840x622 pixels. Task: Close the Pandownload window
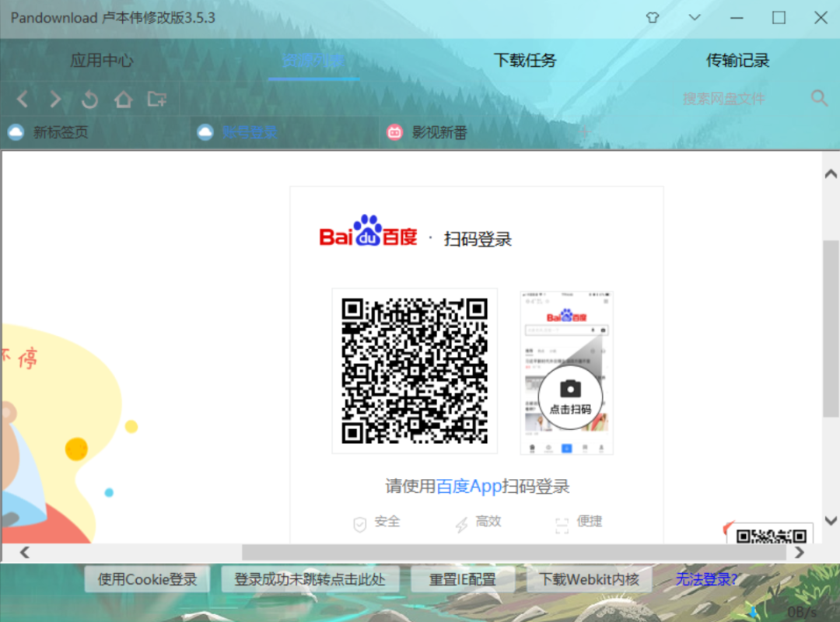(821, 18)
